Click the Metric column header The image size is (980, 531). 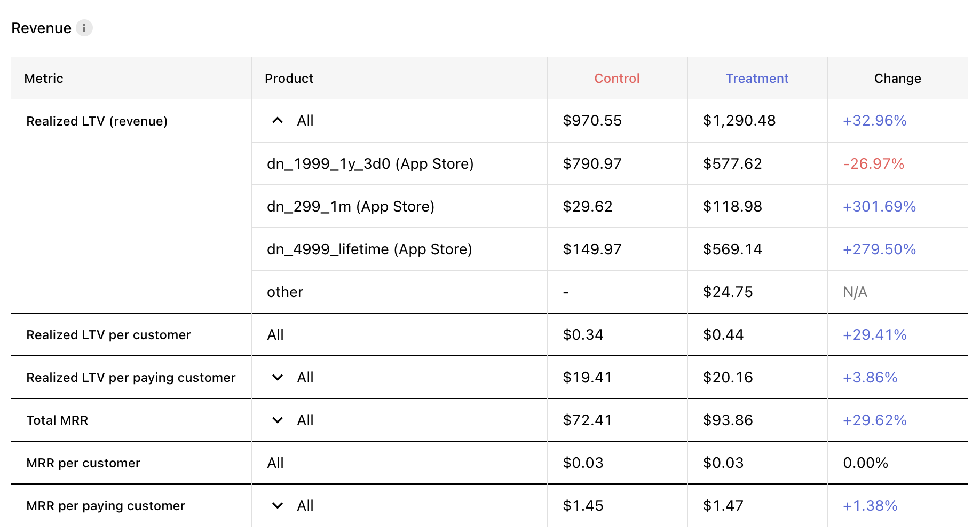point(44,79)
